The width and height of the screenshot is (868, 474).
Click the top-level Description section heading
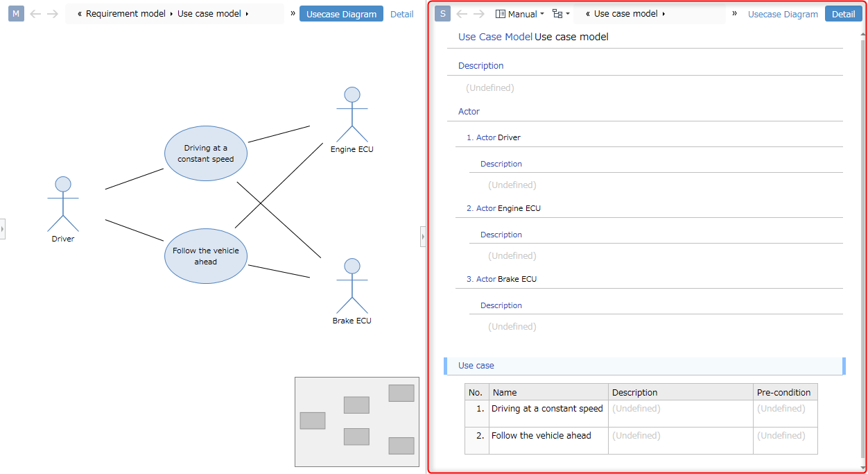(x=481, y=66)
